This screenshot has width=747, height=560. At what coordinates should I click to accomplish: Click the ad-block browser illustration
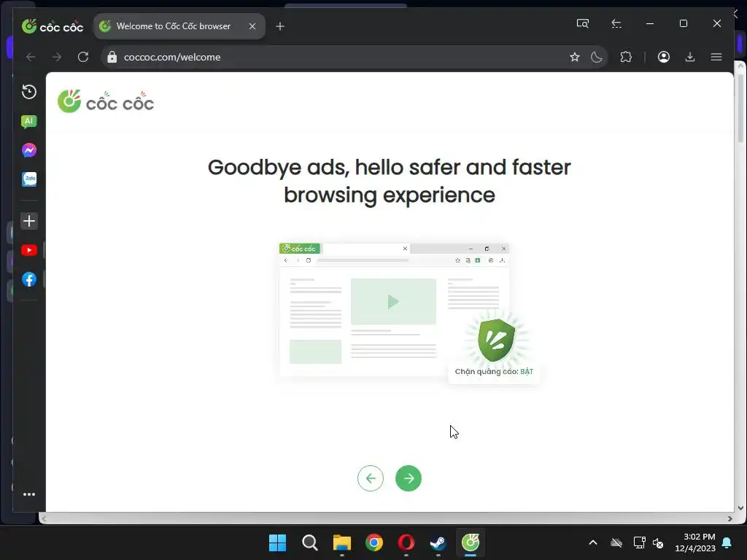[409, 313]
